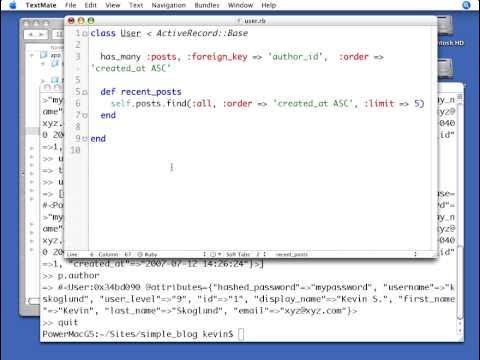
Task: Collapse the class User fold marker on line 1
Action: 85,33
